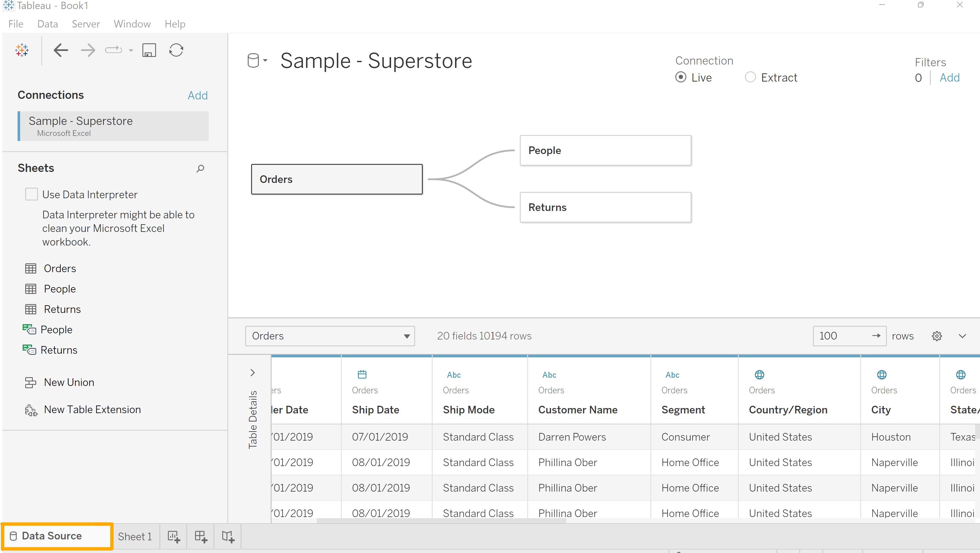The height and width of the screenshot is (553, 980).
Task: Open the Data menu
Action: 48,24
